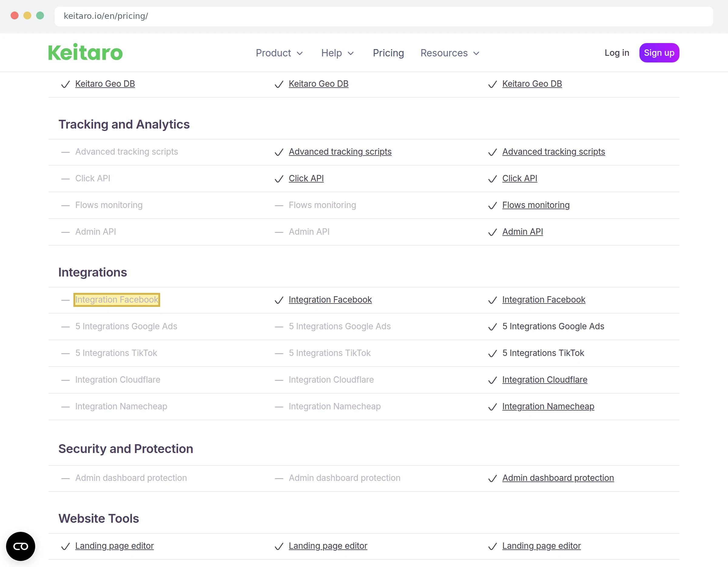Open the Flows monitoring link

[536, 205]
